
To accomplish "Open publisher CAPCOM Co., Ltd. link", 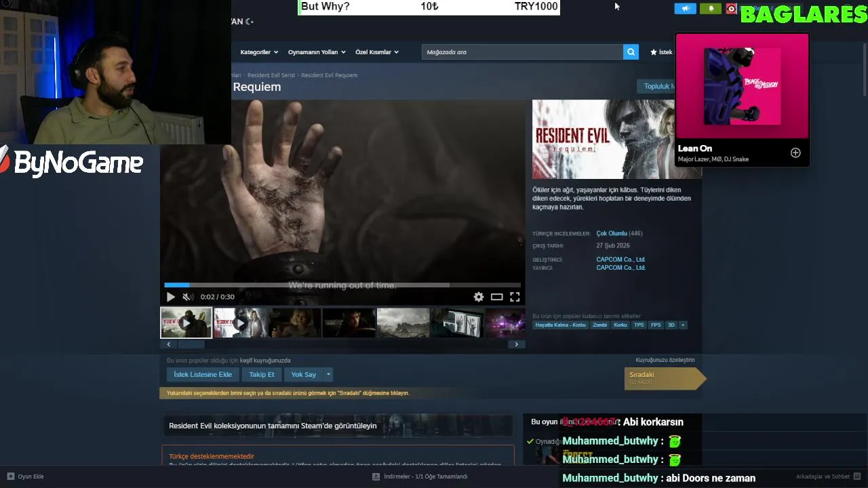I will coord(620,268).
